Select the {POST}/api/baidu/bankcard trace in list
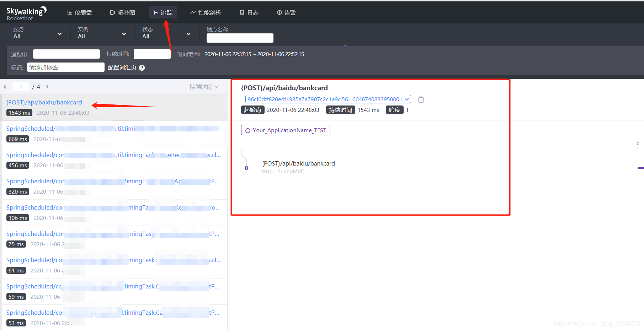 [115, 107]
